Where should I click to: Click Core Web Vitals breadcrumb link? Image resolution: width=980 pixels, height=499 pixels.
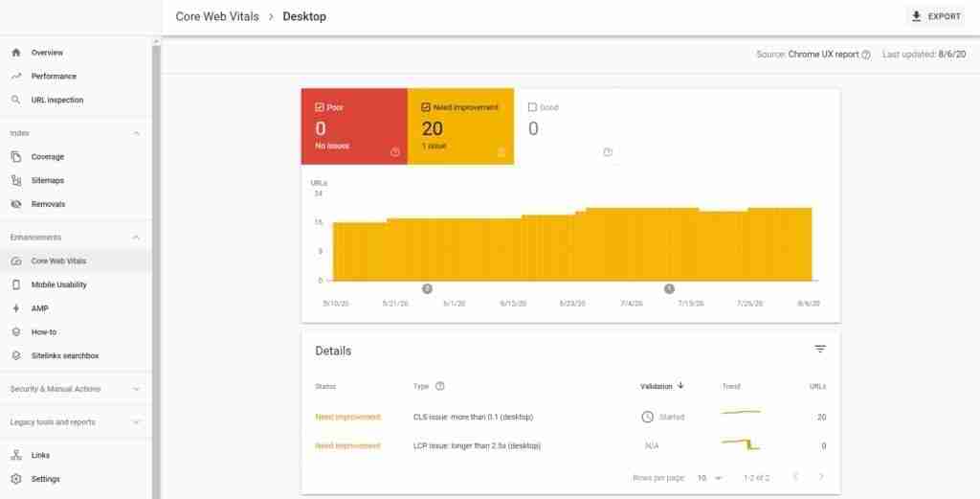click(217, 17)
